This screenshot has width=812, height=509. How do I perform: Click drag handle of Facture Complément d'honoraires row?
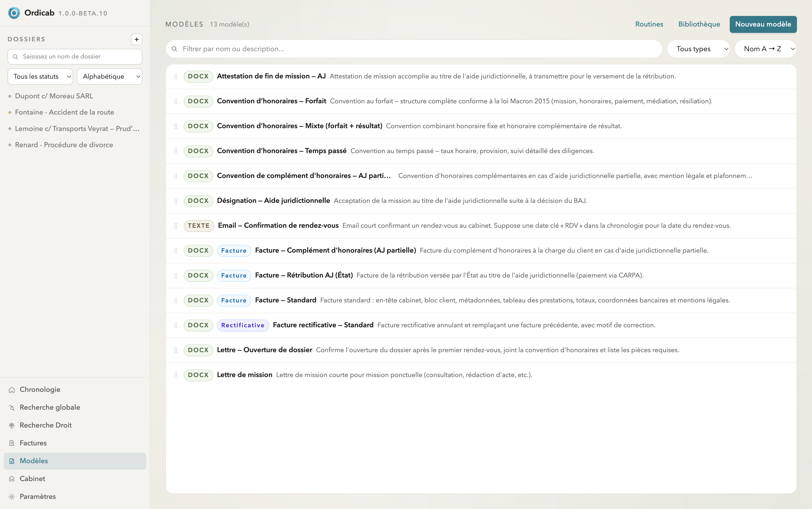[176, 251]
